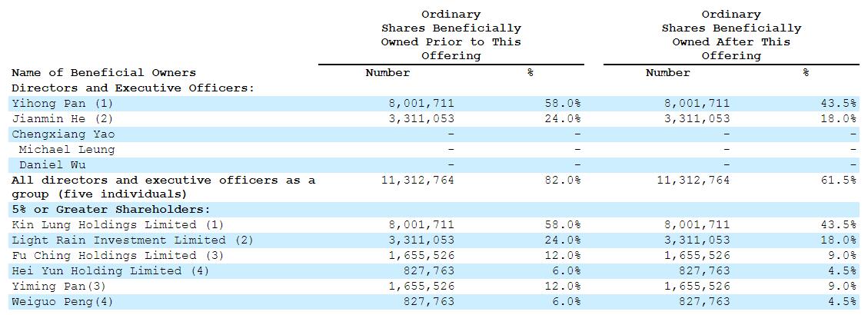Viewport: 868px width, 315px height.
Task: Select Light Rain Investment's prior-offering 3,311,053 shares
Action: pyautogui.click(x=421, y=240)
